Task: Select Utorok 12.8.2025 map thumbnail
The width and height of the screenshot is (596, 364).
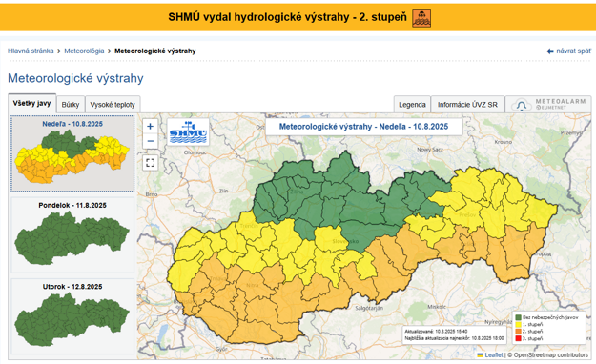Action: 72,316
